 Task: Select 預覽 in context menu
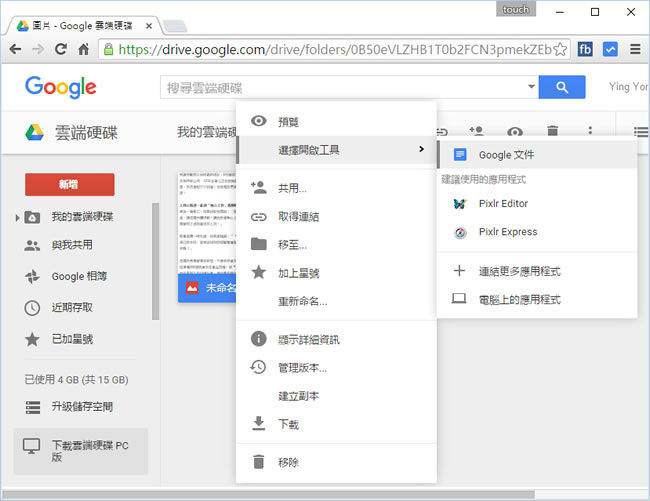click(x=336, y=122)
